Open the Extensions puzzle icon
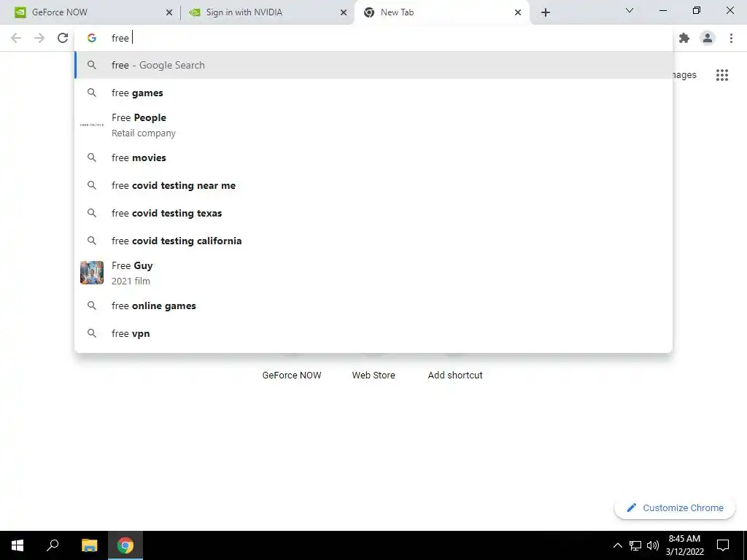 (x=684, y=38)
